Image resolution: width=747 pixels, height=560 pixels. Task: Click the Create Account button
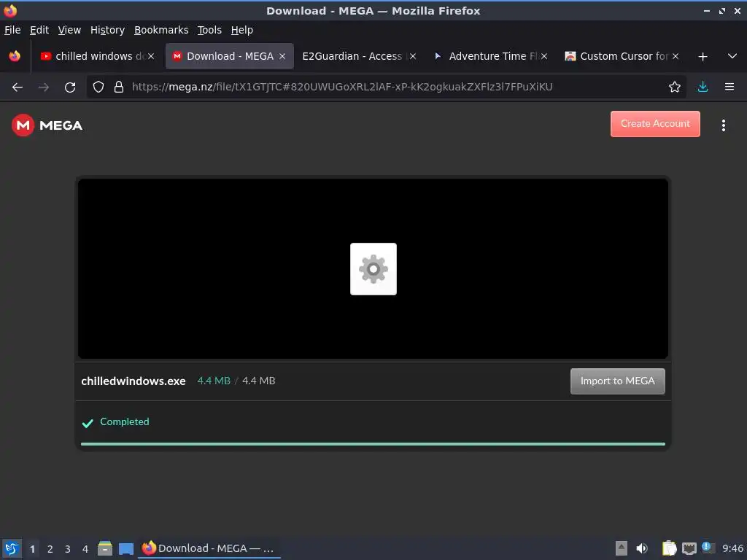click(655, 124)
